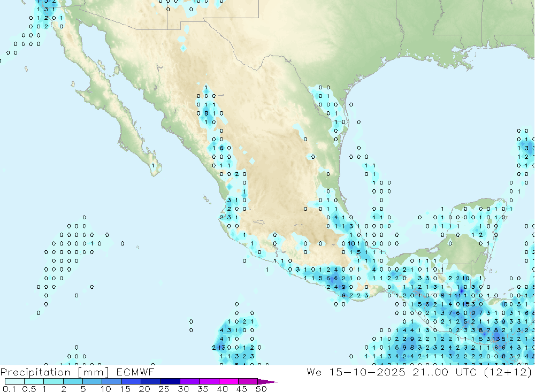Viewport: 535px width, 392px height.
Task: Pick the 15–20 mm blue legend box
Action: [131, 381]
